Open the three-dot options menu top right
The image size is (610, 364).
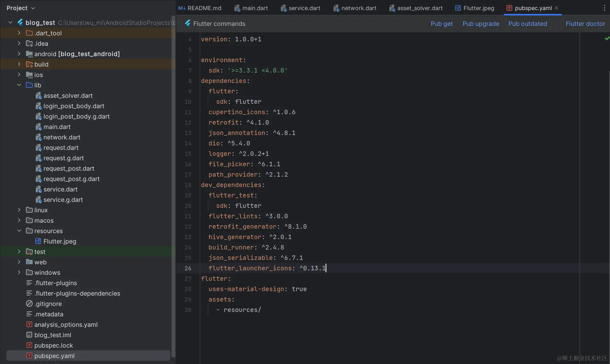(604, 8)
